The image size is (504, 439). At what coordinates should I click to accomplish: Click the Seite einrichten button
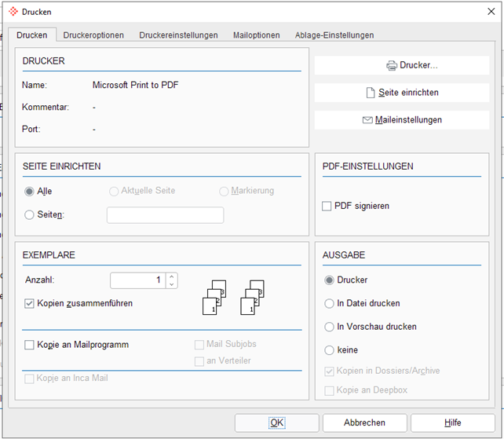(x=402, y=93)
